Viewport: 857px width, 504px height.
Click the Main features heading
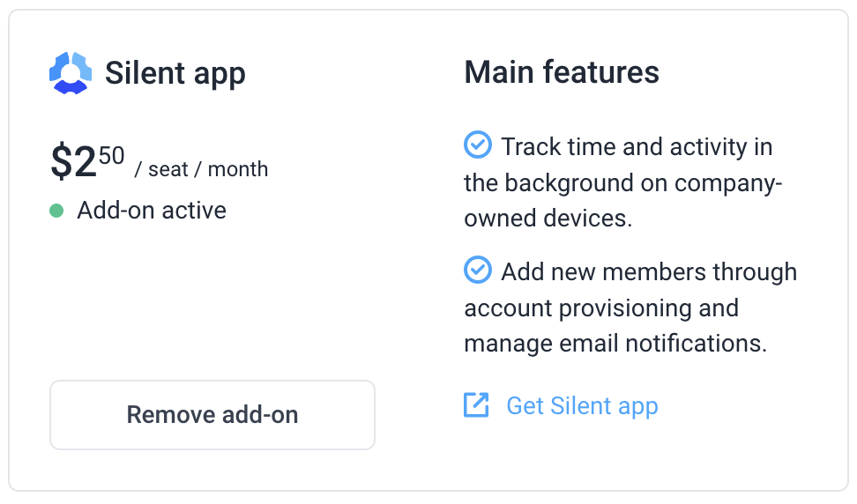click(x=562, y=72)
